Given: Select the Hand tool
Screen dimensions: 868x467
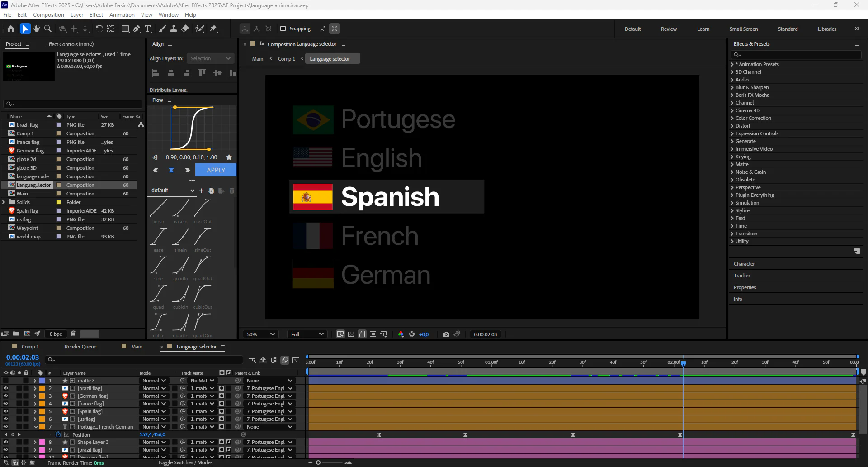Looking at the screenshot, I should click(x=37, y=29).
